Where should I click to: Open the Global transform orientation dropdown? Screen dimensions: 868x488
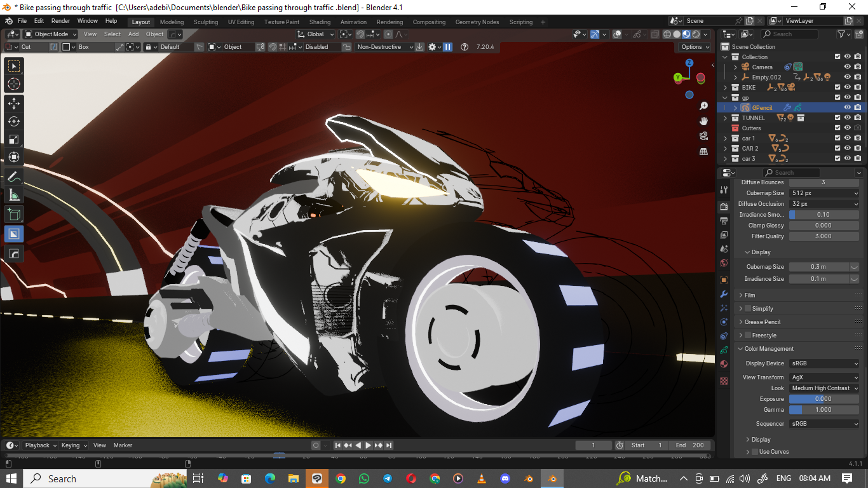[x=315, y=34]
